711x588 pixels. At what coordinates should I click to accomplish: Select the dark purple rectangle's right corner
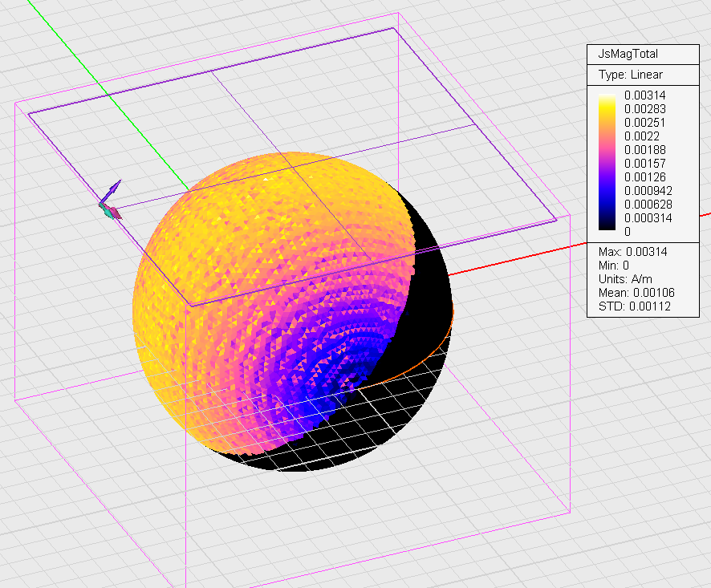coord(555,220)
